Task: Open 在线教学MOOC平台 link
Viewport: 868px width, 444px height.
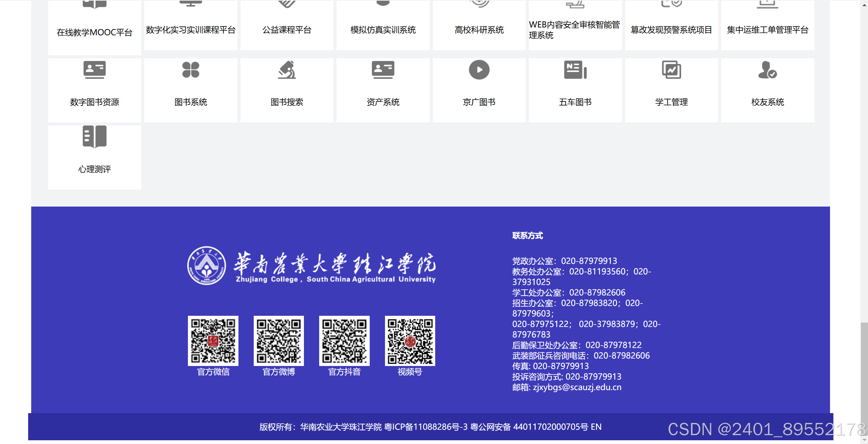Action: (x=94, y=32)
